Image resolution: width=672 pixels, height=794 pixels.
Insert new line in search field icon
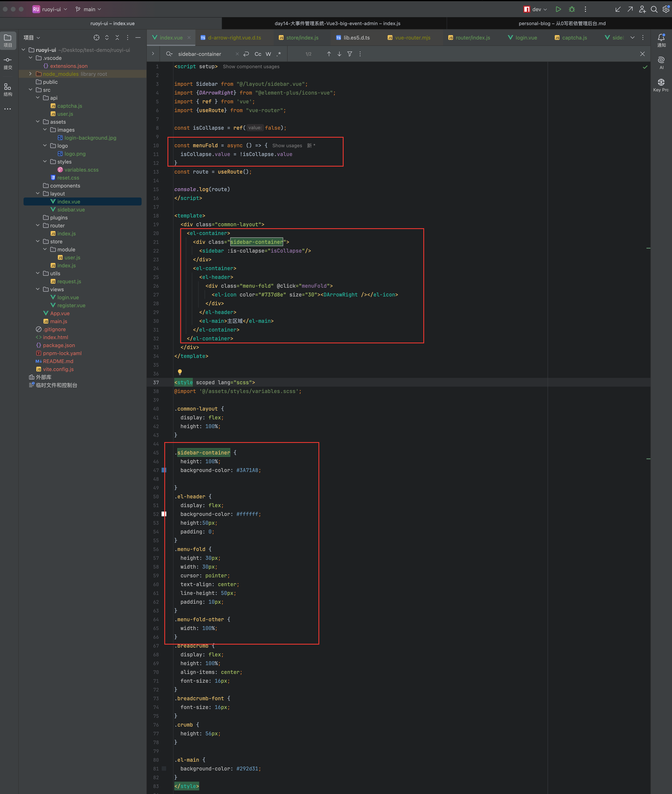pos(246,54)
